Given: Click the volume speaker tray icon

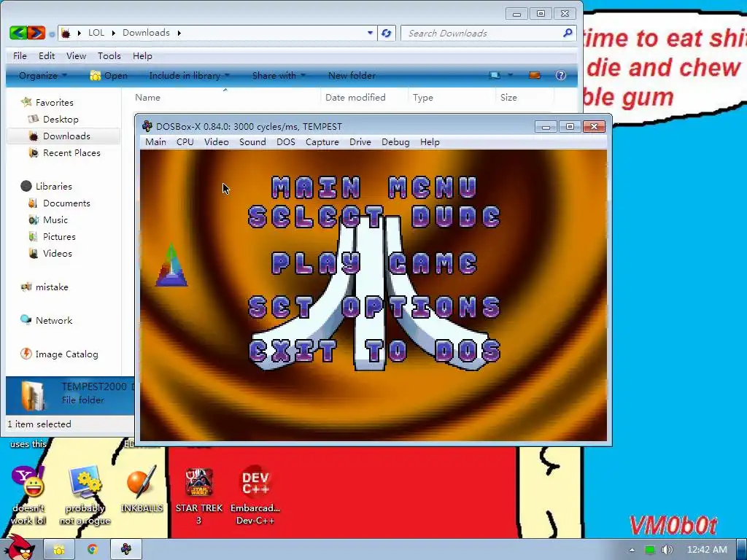Looking at the screenshot, I should pos(667,550).
